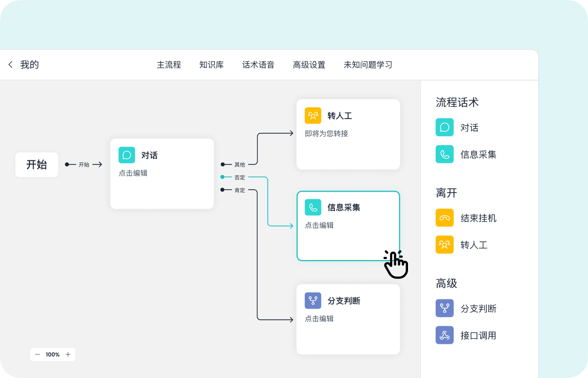The image size is (588, 378).
Task: Select the 转人工 node card on canvas
Action: pos(348,134)
